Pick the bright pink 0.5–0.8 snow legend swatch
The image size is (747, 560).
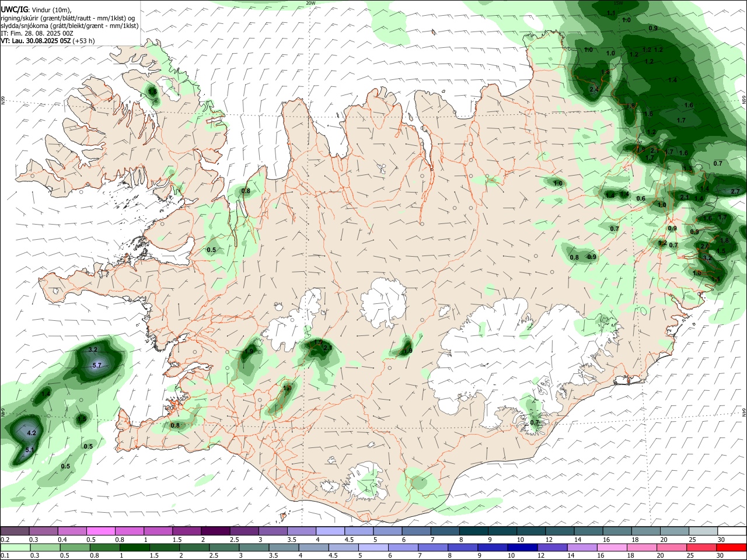(x=100, y=531)
